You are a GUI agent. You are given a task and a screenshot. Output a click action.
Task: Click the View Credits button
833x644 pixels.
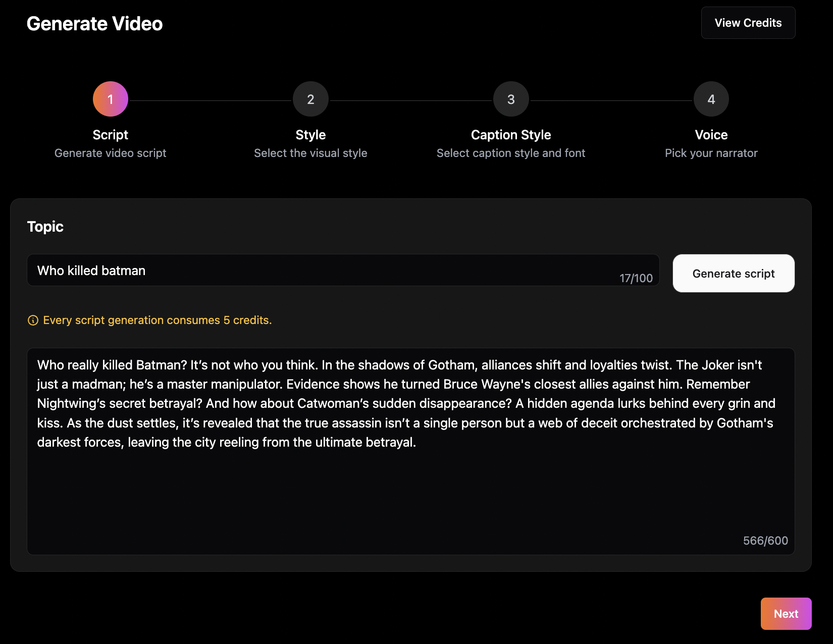coord(748,23)
